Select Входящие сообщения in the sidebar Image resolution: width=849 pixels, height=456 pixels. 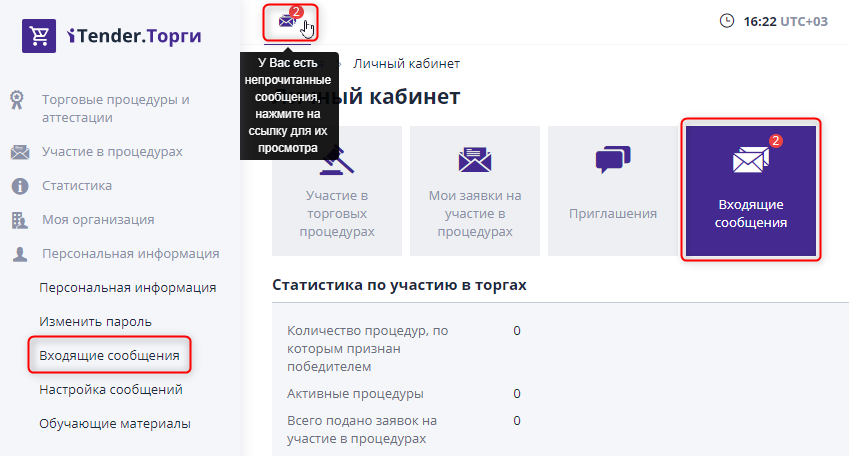(109, 356)
